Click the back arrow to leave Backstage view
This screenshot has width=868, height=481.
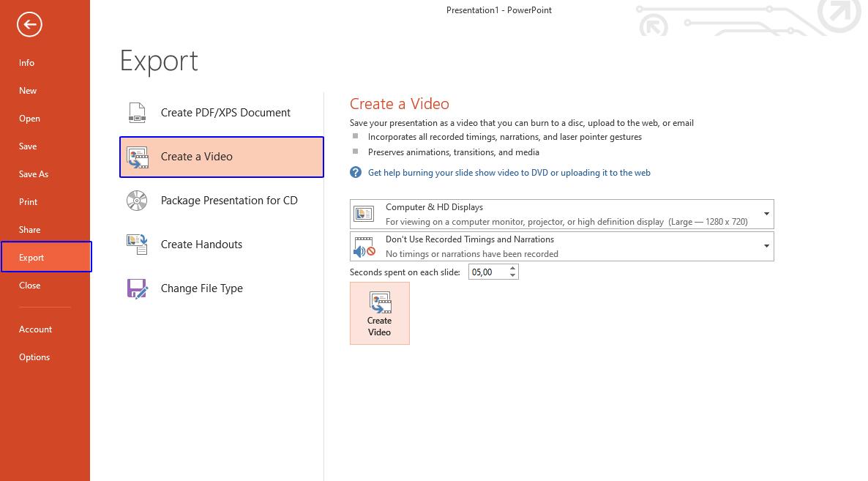(29, 24)
